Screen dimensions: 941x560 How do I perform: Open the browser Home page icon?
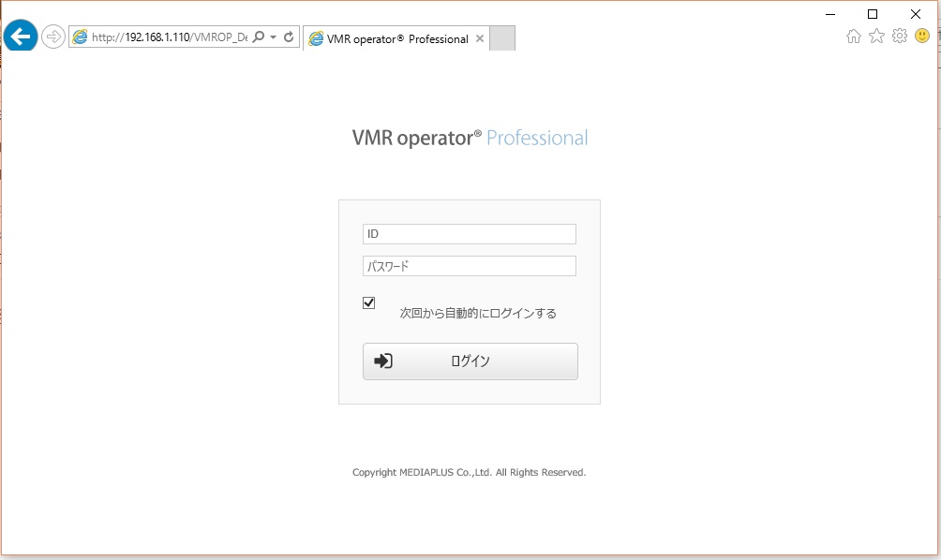pos(854,37)
